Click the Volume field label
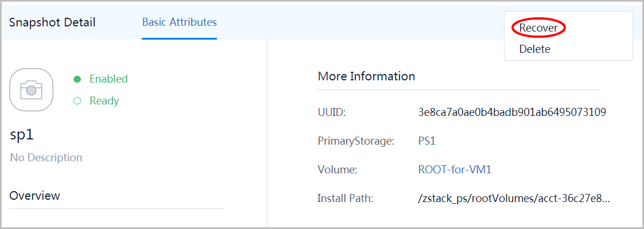The height and width of the screenshot is (229, 644). pos(337,170)
